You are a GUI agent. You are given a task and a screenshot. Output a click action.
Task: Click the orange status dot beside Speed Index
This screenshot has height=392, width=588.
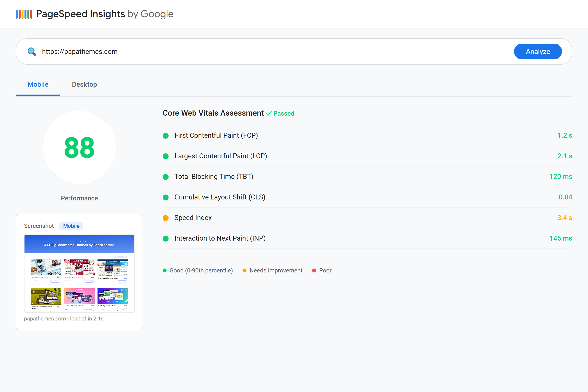click(166, 218)
